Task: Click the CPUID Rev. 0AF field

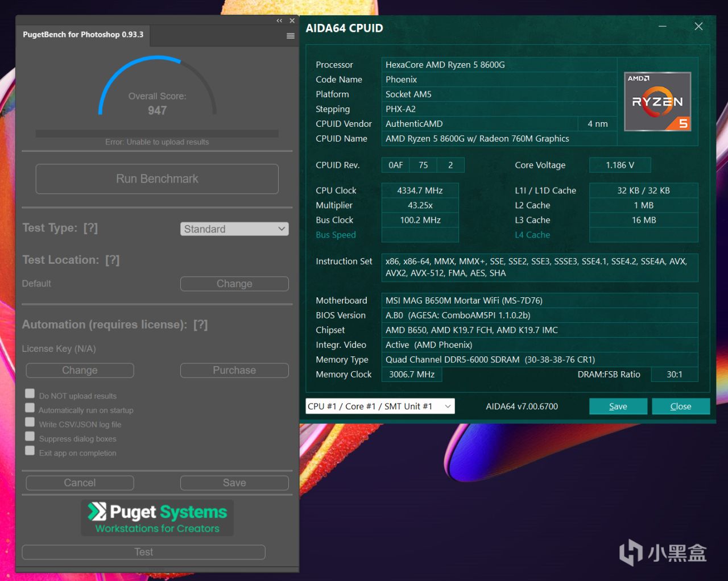Action: 396,165
